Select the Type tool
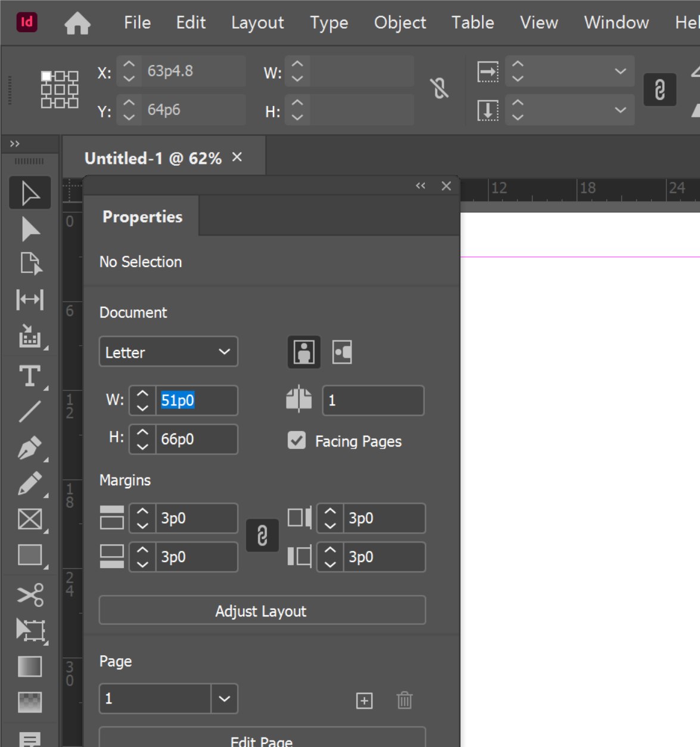Viewport: 700px width, 747px height. pos(30,374)
